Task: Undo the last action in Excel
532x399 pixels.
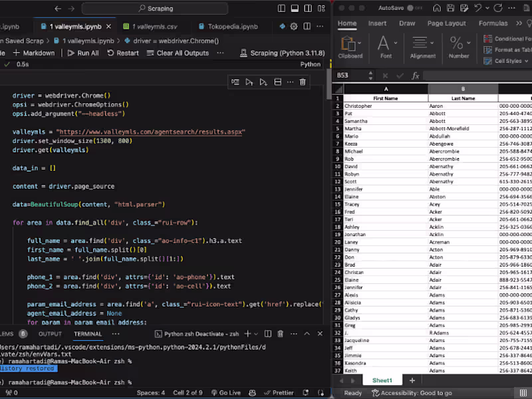Action: [477, 8]
